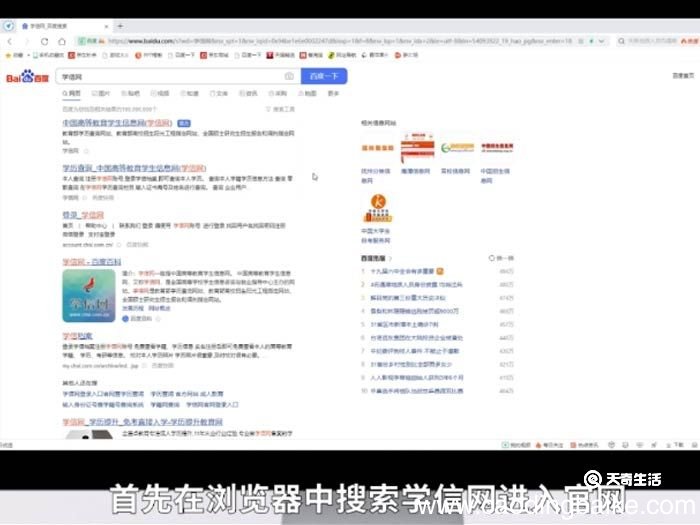Focus the address bar showing the www.baidu.com URL
The height and width of the screenshot is (525, 700).
pyautogui.click(x=339, y=41)
